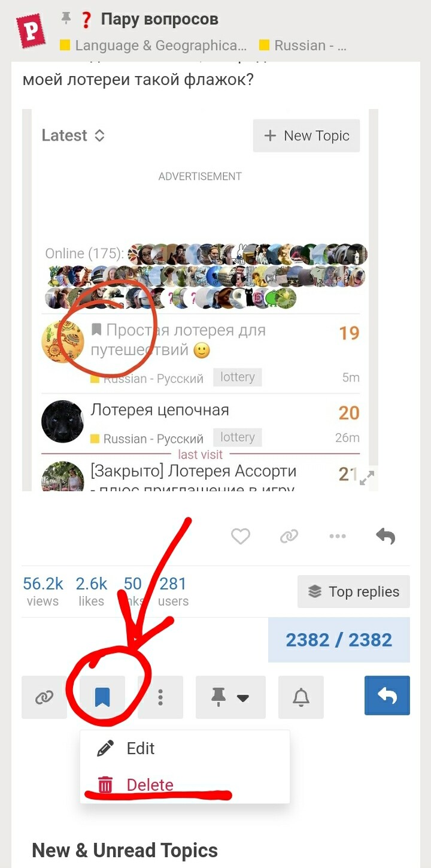Open the embedded Latest screenshot image
431x868 pixels.
coord(200,300)
